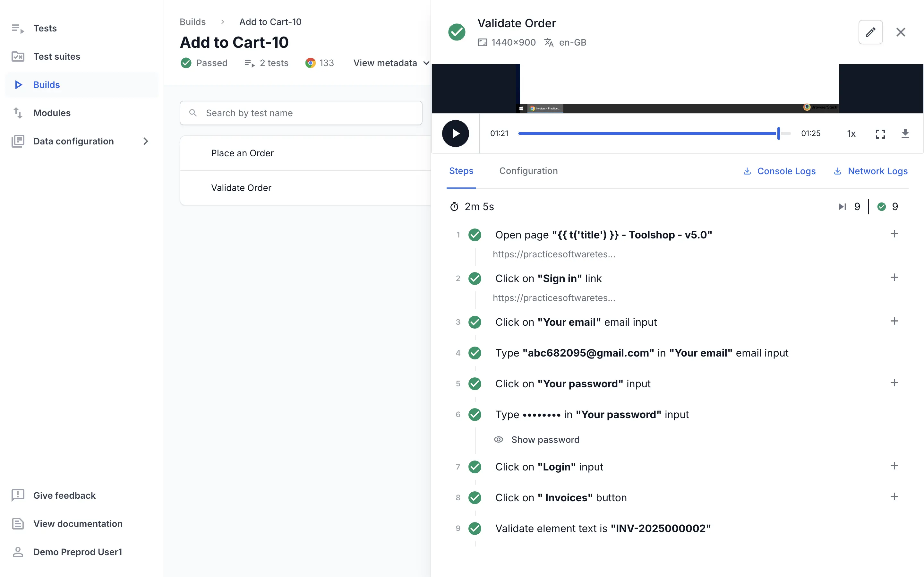Switch to the Configuration tab
Screen dimensions: 924x577
528,171
